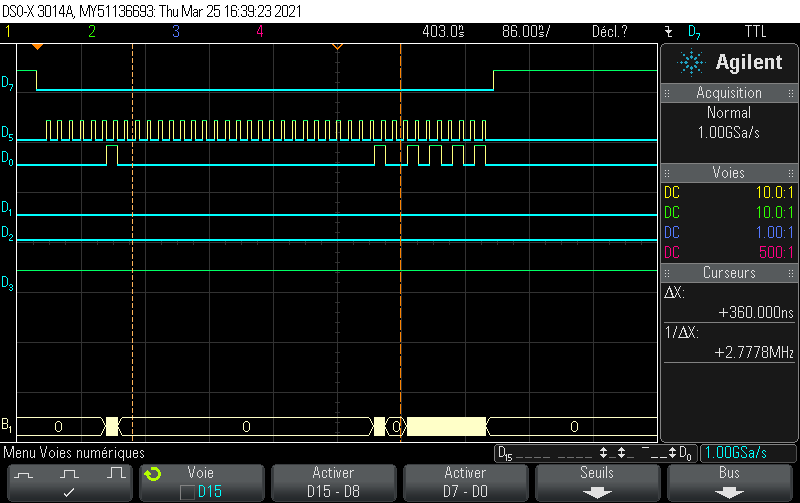Activate channels D15 - D8
This screenshot has width=800, height=503.
[333, 482]
